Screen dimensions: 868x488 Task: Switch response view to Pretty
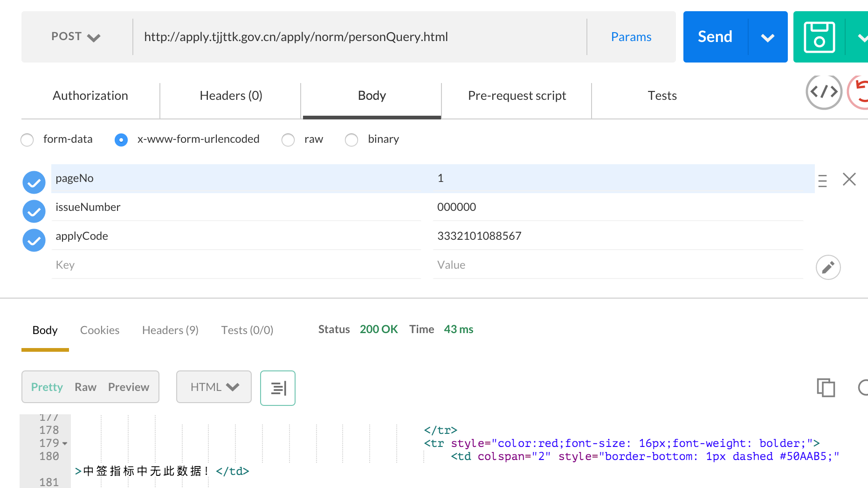[47, 387]
